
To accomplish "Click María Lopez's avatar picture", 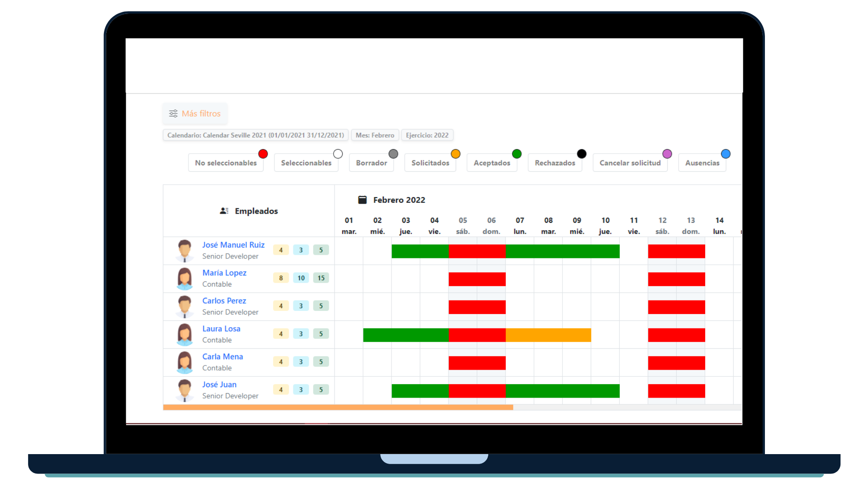I will [184, 278].
